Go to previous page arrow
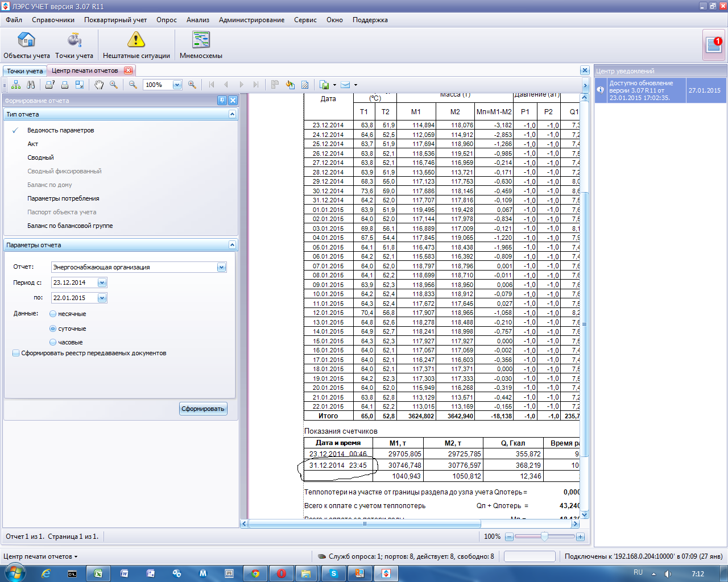The height and width of the screenshot is (582, 728). [226, 85]
